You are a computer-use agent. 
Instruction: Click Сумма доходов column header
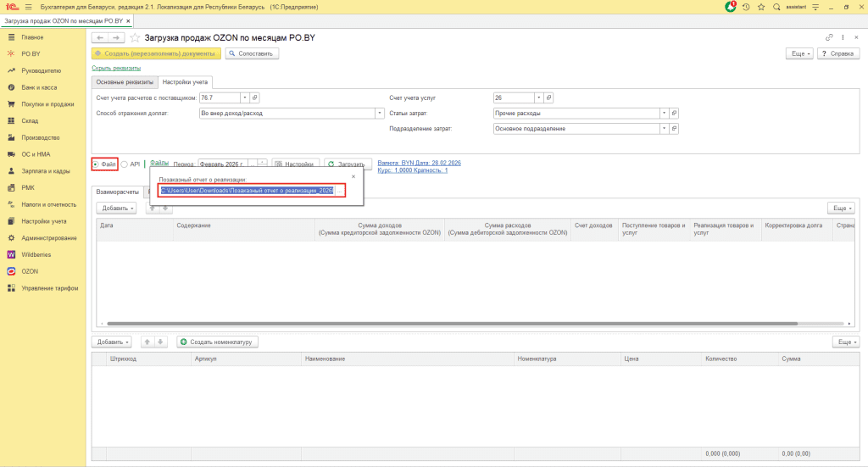tap(380, 229)
